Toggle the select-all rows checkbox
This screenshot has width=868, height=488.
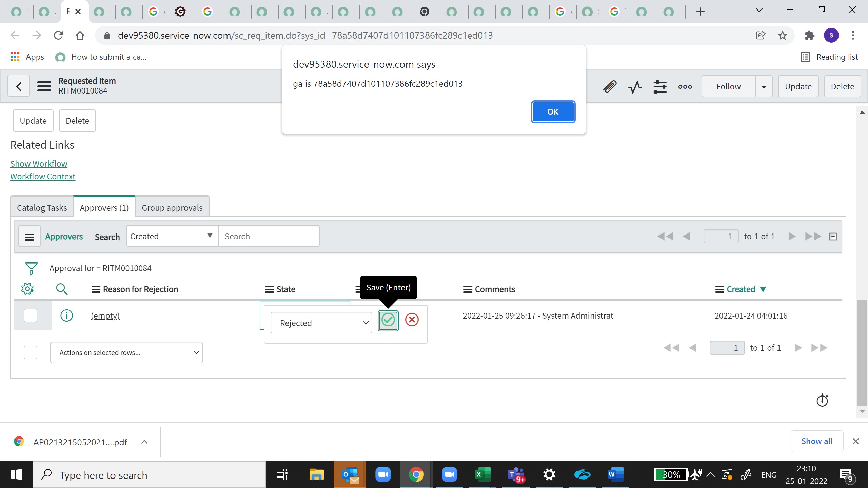tap(31, 352)
